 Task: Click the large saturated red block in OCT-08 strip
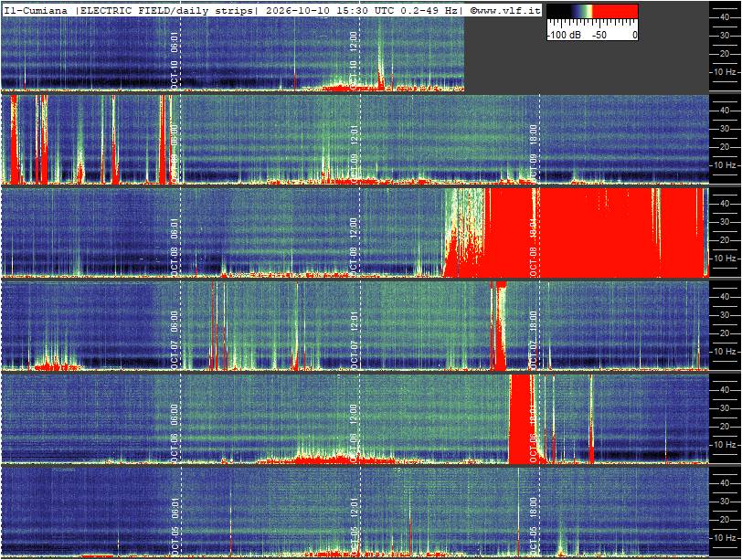point(596,233)
